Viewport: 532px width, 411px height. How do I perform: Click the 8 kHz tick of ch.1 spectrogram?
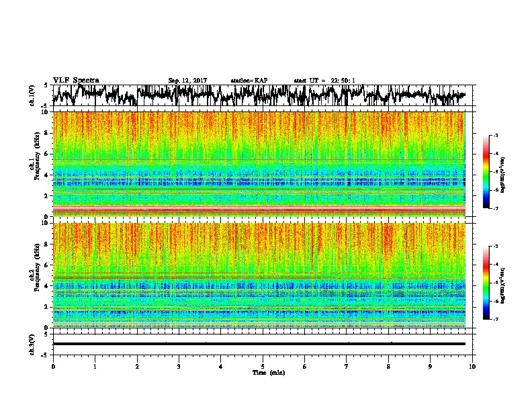(x=47, y=133)
